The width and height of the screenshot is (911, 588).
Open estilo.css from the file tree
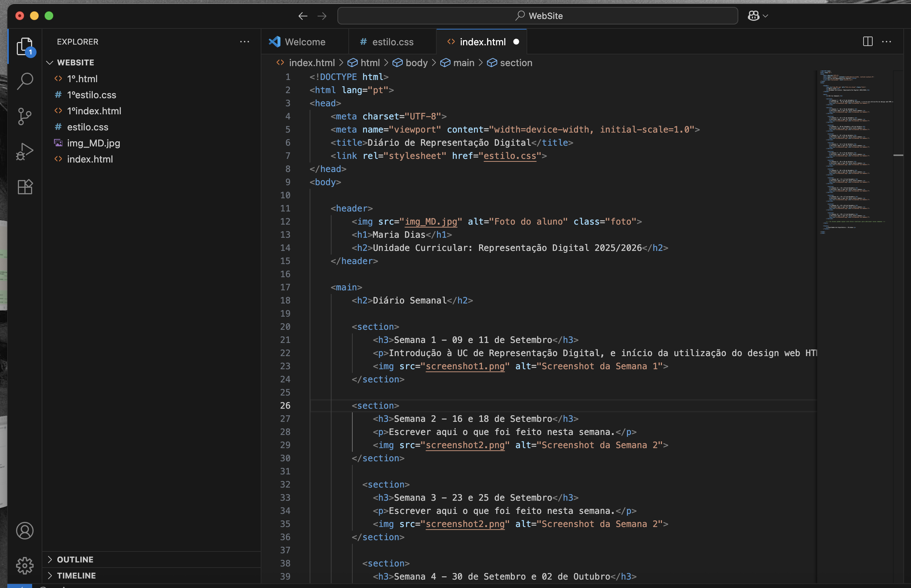pos(151,127)
